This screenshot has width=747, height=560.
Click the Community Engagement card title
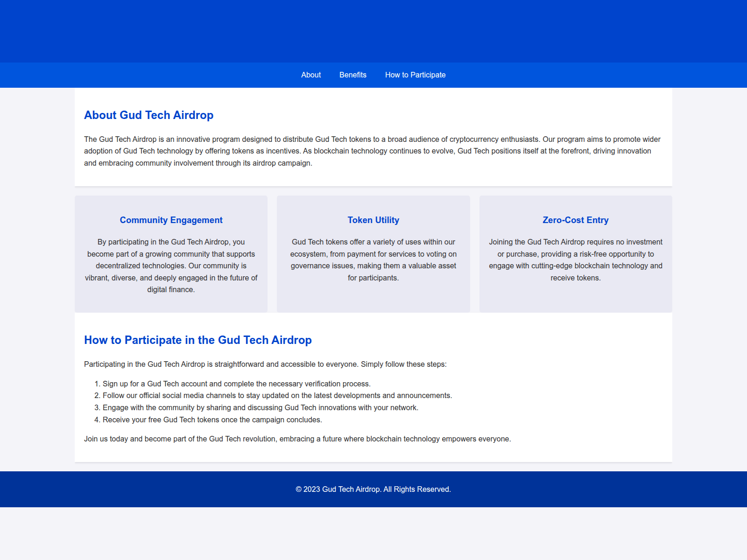(171, 220)
